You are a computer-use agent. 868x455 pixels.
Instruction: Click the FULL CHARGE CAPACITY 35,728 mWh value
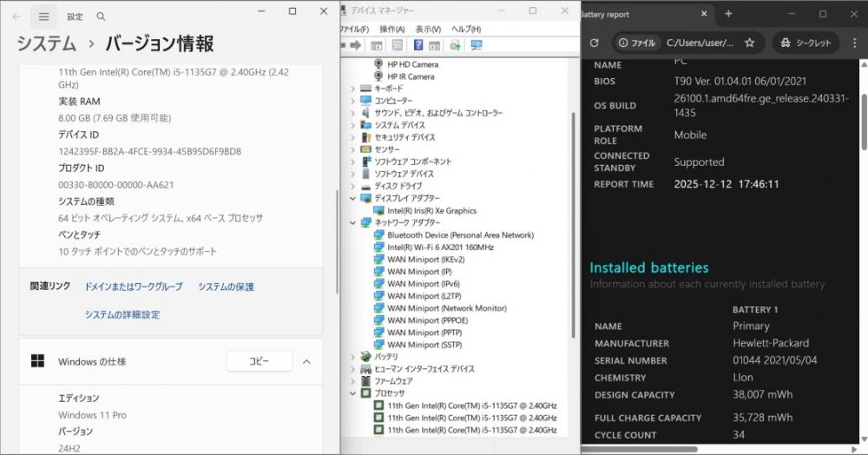point(762,418)
